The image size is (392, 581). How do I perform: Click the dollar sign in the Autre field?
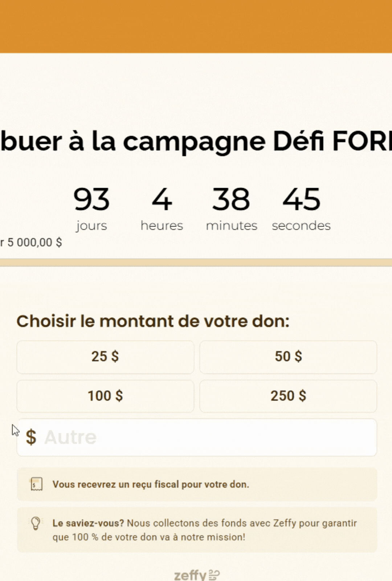[31, 437]
